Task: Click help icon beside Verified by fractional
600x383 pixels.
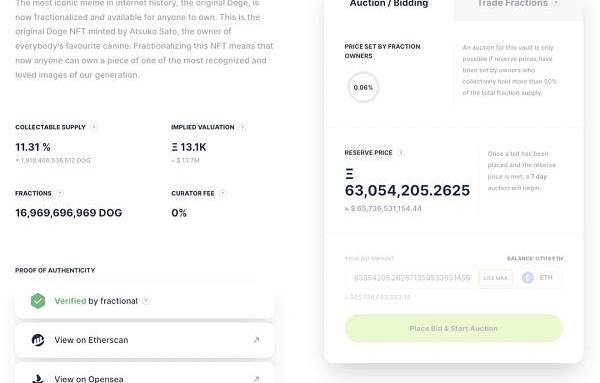Action: click(x=146, y=301)
